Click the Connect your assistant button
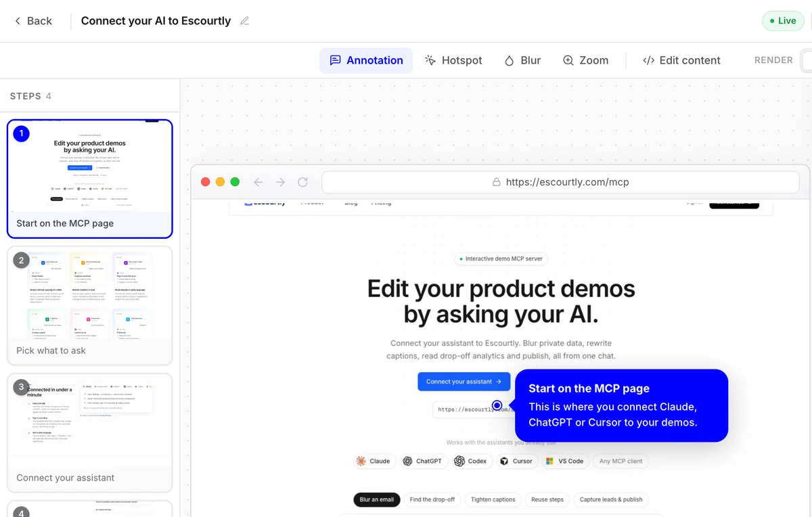 (x=464, y=382)
